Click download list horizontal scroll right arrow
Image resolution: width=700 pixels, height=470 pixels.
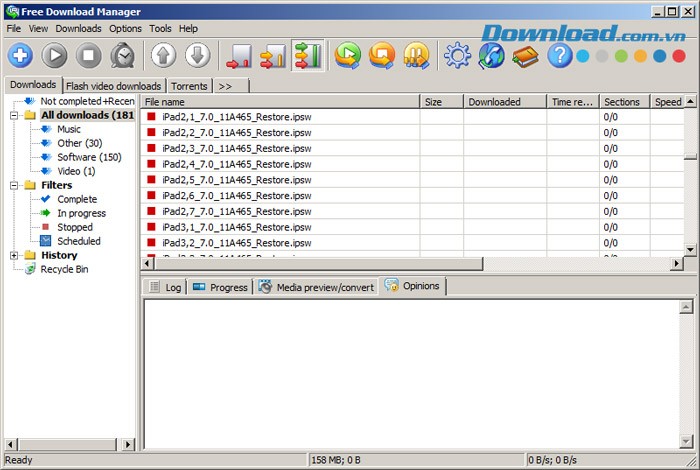[x=677, y=264]
